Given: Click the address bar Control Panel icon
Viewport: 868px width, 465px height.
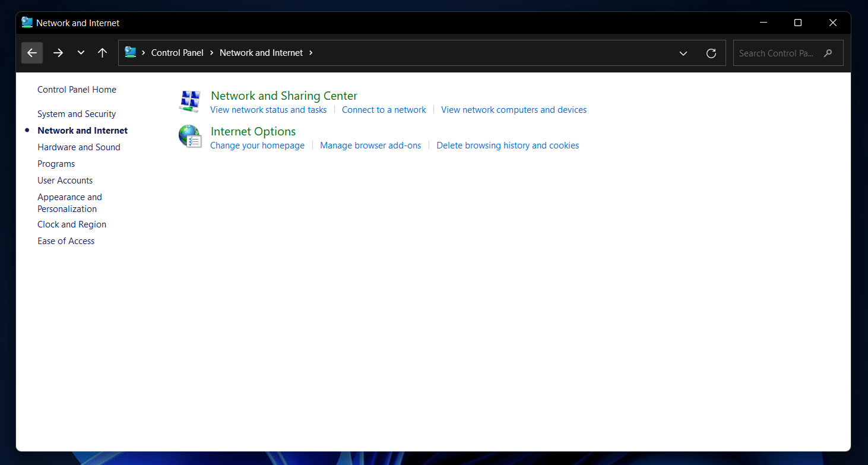Looking at the screenshot, I should pyautogui.click(x=131, y=52).
